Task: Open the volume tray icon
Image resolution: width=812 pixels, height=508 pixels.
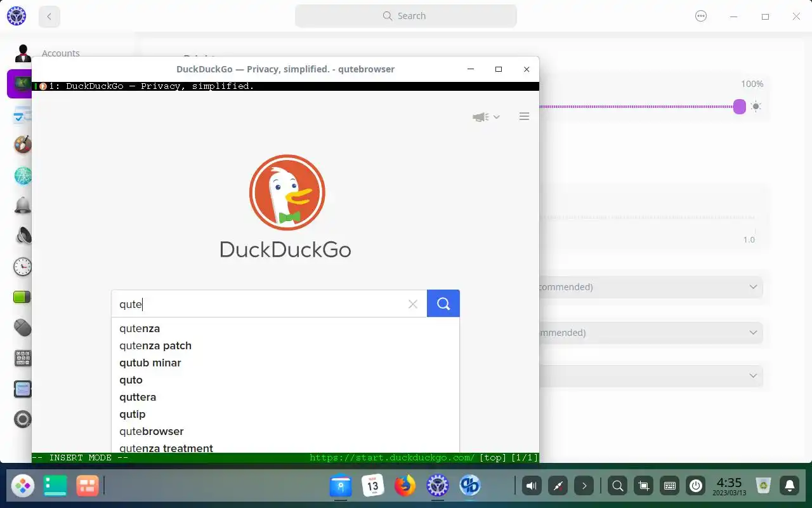Action: click(x=532, y=486)
